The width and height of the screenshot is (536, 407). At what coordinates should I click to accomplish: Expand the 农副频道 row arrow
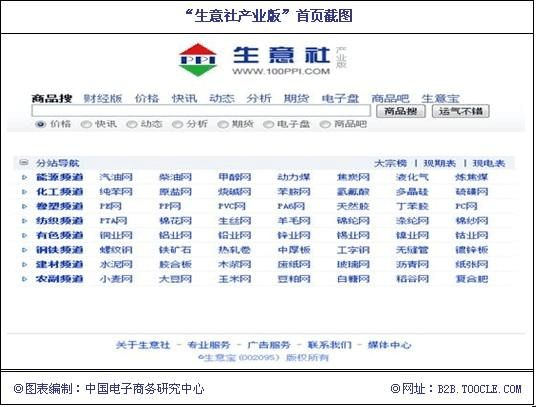tap(25, 279)
